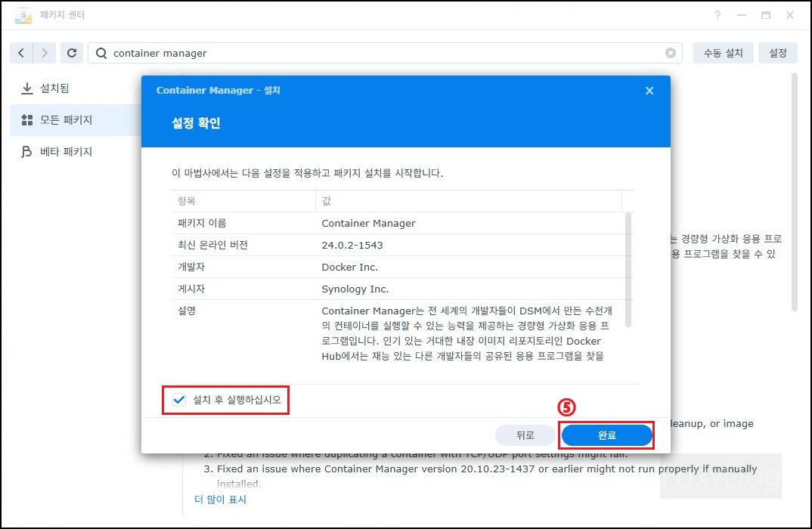Click the Package Center main page scrollbar
Image resolution: width=812 pixels, height=529 pixels.
[795, 191]
